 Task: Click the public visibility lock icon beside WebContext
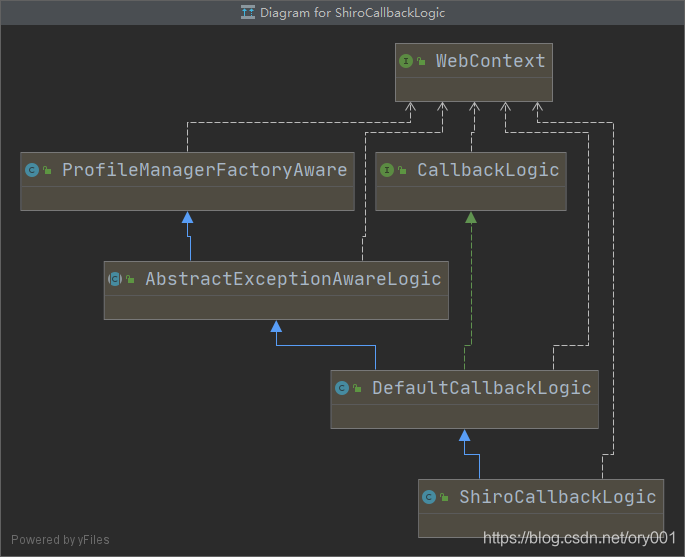click(x=421, y=61)
